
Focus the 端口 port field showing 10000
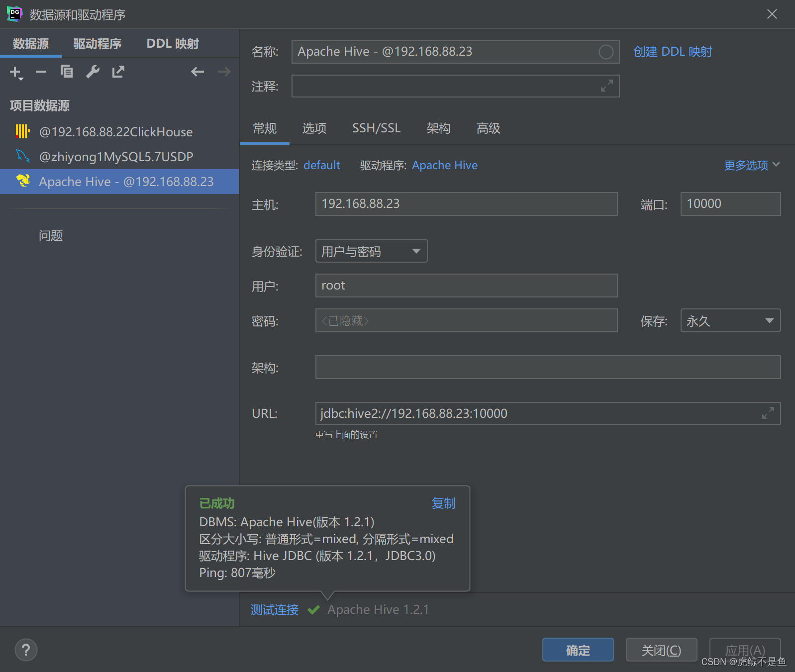(730, 204)
